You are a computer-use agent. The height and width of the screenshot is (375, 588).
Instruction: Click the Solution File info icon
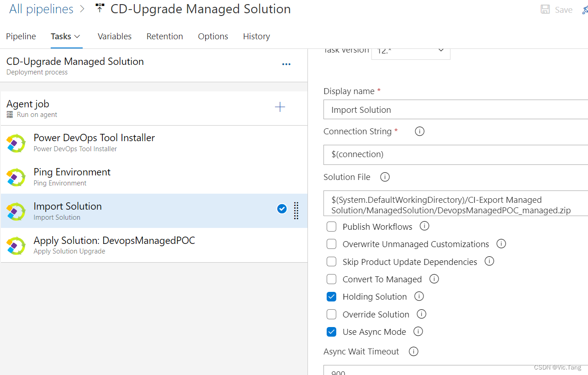tap(384, 177)
